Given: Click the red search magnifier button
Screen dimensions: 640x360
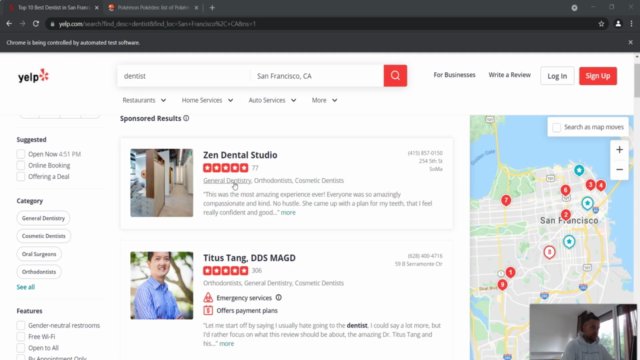Looking at the screenshot, I should tap(395, 76).
